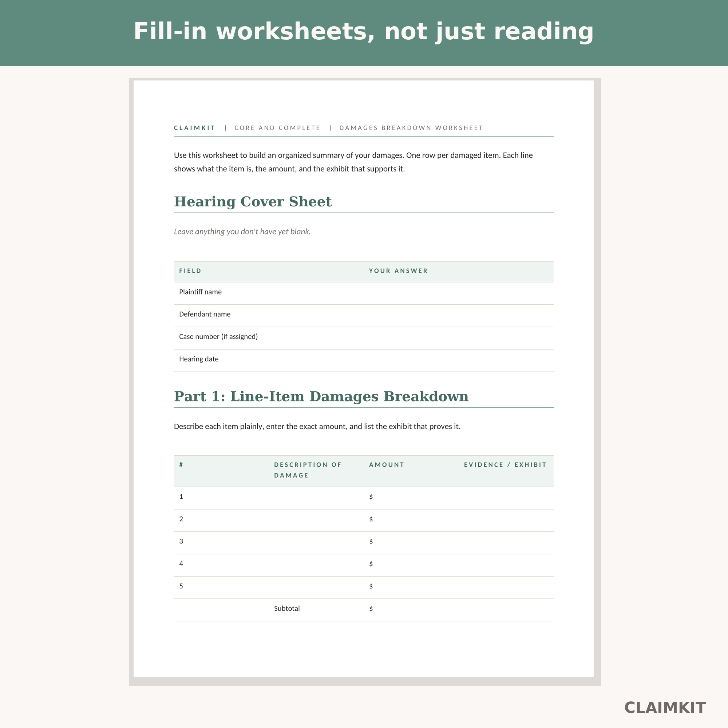Click the 'Defendant name' row label
728x728 pixels.
[x=205, y=314]
